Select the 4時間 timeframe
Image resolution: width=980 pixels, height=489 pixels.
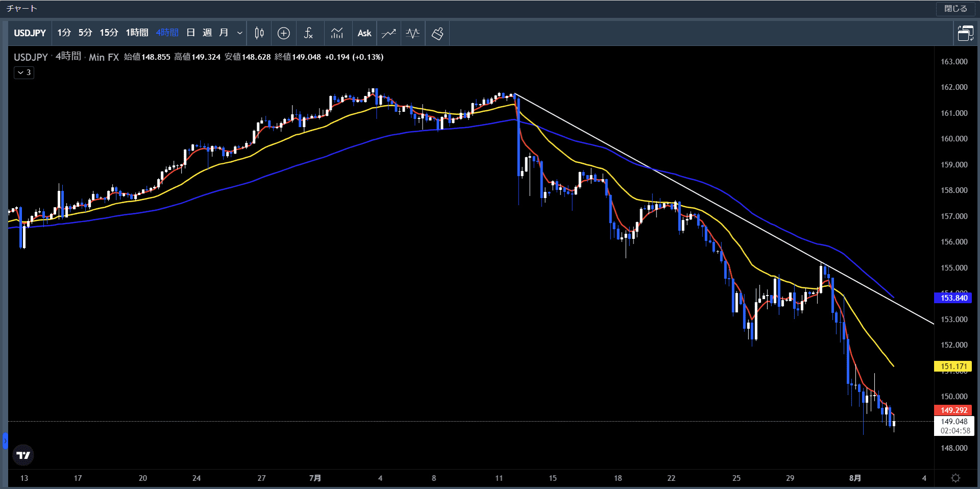167,33
